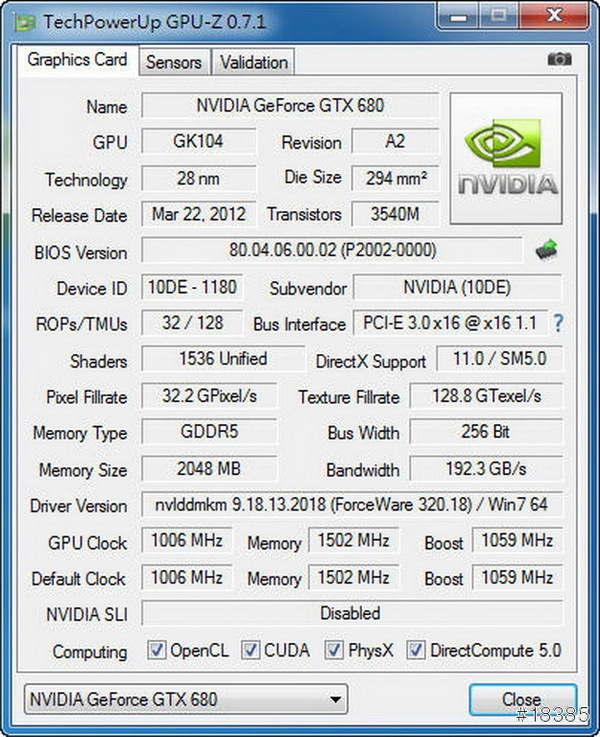Minimize the GPU-Z window

click(x=458, y=16)
